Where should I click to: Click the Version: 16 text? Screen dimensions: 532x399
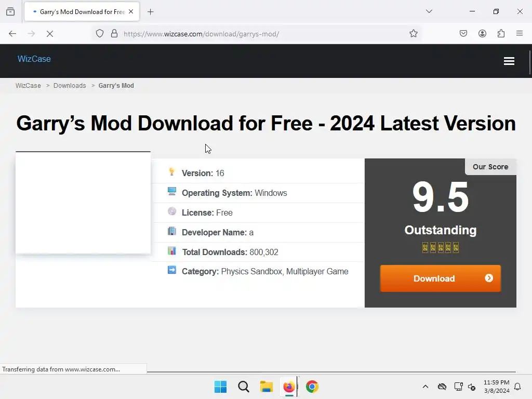click(x=203, y=173)
